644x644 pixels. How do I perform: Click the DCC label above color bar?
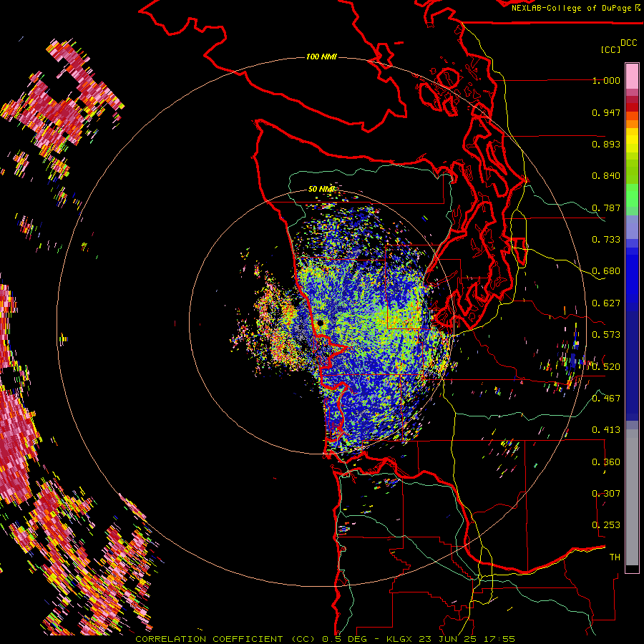click(x=629, y=43)
